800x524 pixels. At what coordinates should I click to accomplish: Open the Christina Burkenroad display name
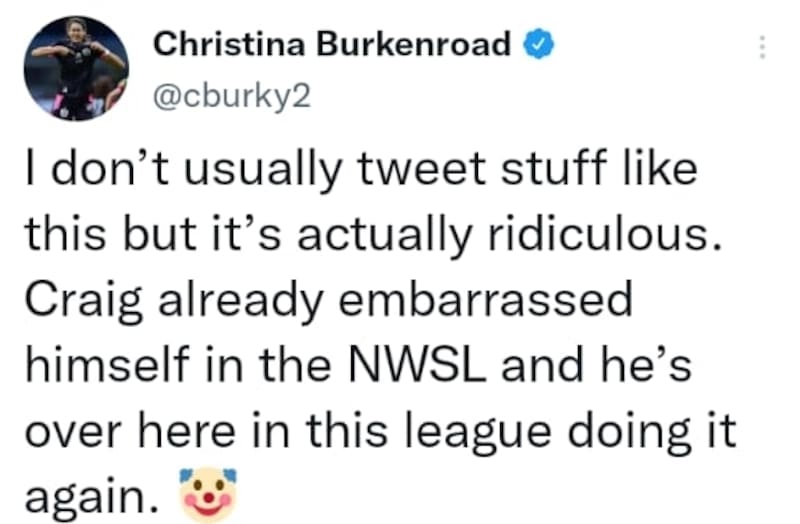(332, 44)
